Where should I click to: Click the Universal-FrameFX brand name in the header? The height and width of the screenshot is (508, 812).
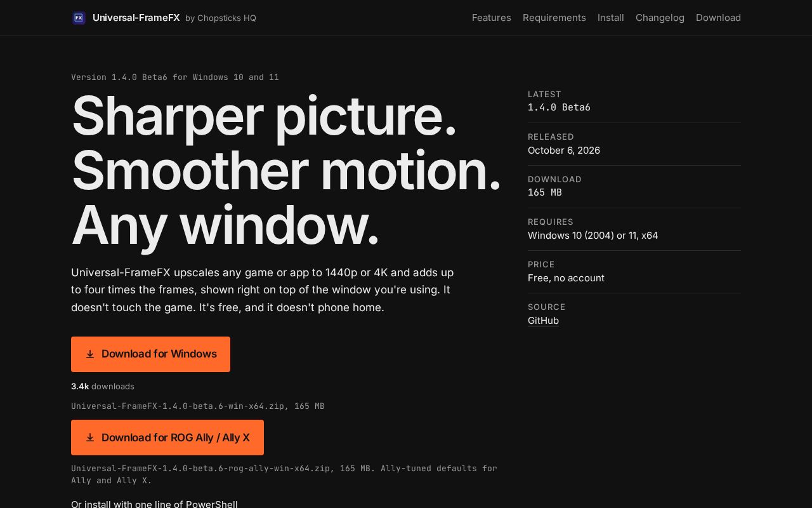[x=136, y=18]
